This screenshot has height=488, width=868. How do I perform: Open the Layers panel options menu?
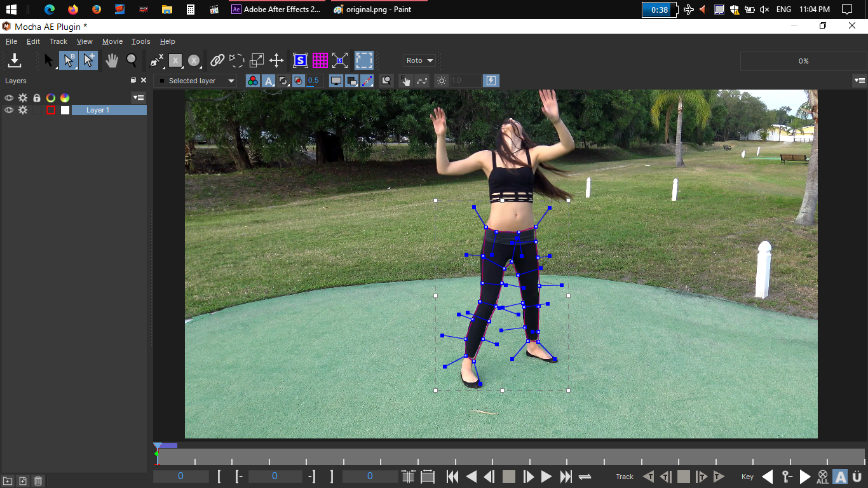point(139,97)
